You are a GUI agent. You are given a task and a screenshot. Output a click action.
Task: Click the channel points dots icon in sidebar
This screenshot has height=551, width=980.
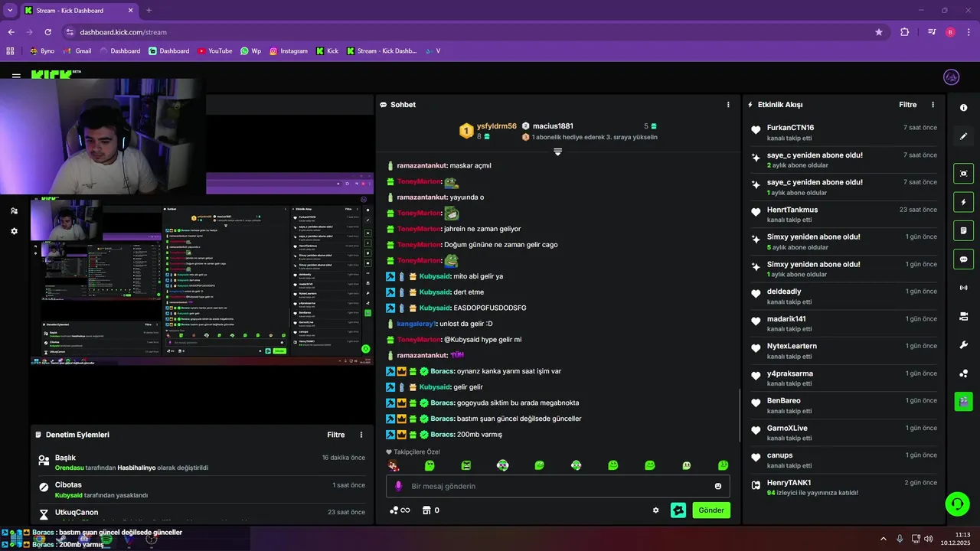[x=963, y=373]
